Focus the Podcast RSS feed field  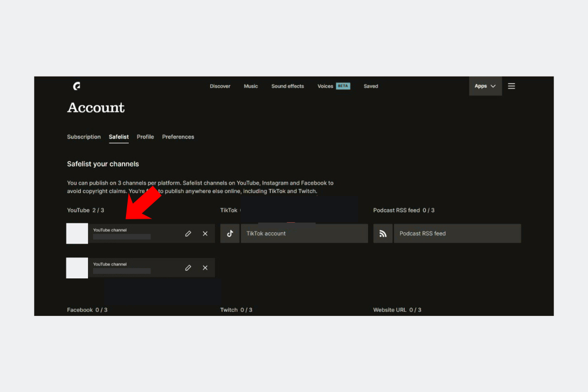click(457, 233)
